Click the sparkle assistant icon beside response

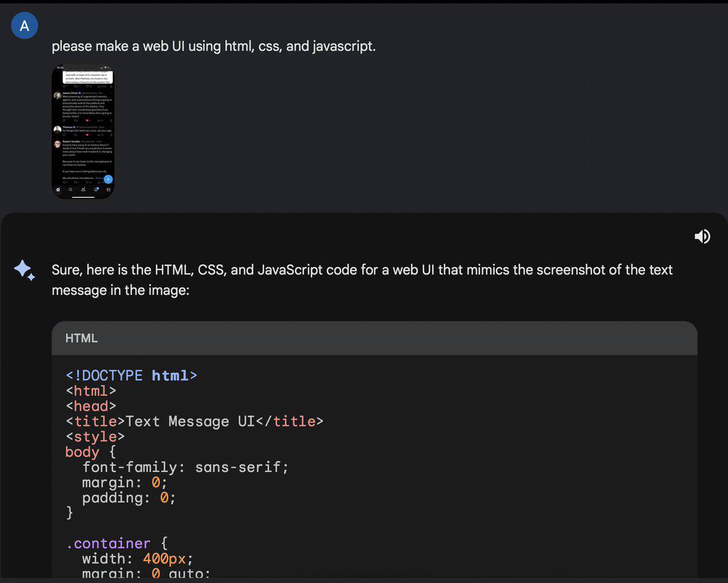click(25, 270)
